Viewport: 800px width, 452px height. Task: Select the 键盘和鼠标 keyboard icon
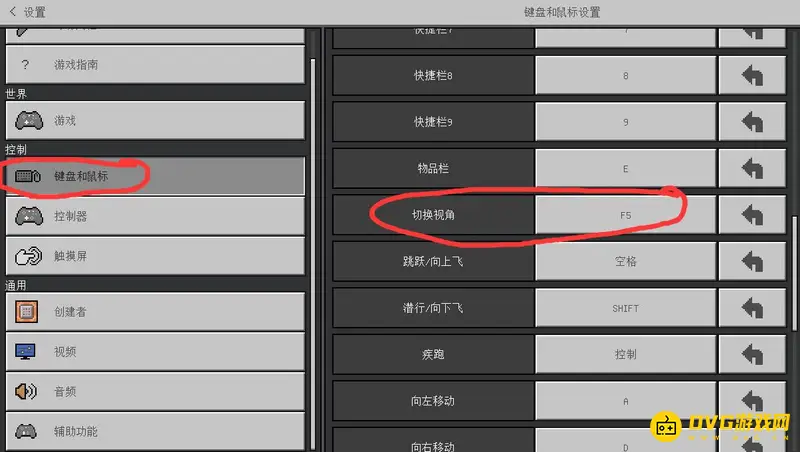(x=28, y=176)
